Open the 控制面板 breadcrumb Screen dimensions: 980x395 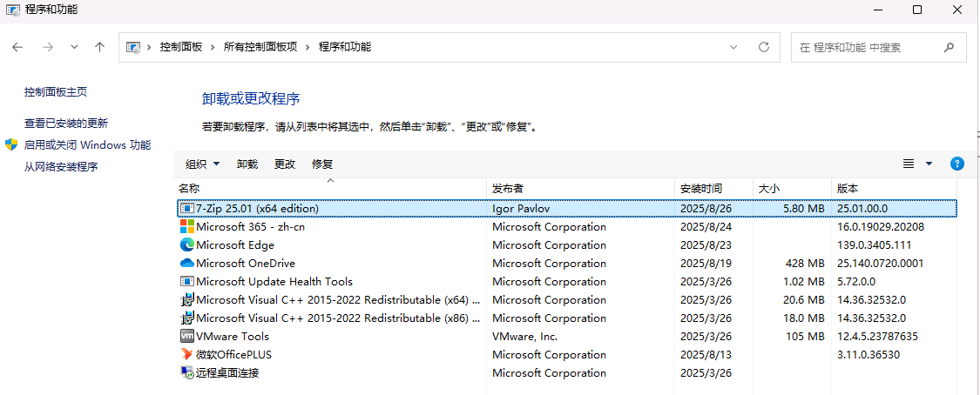pyautogui.click(x=181, y=47)
